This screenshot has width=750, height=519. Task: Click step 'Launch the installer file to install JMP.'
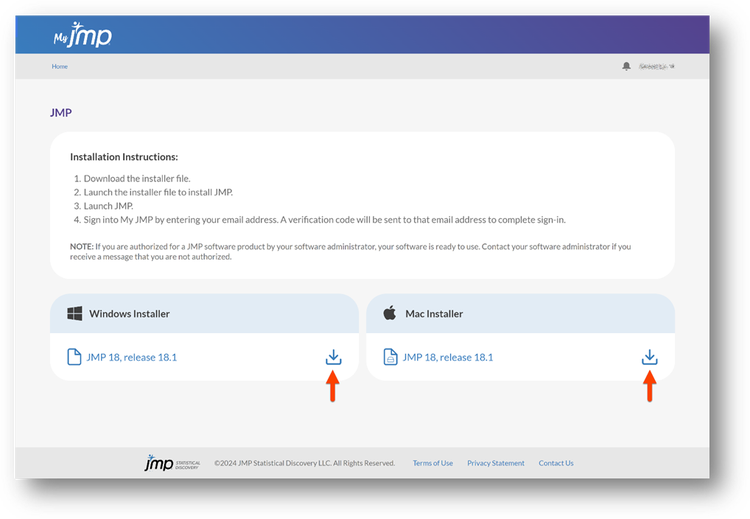point(158,192)
